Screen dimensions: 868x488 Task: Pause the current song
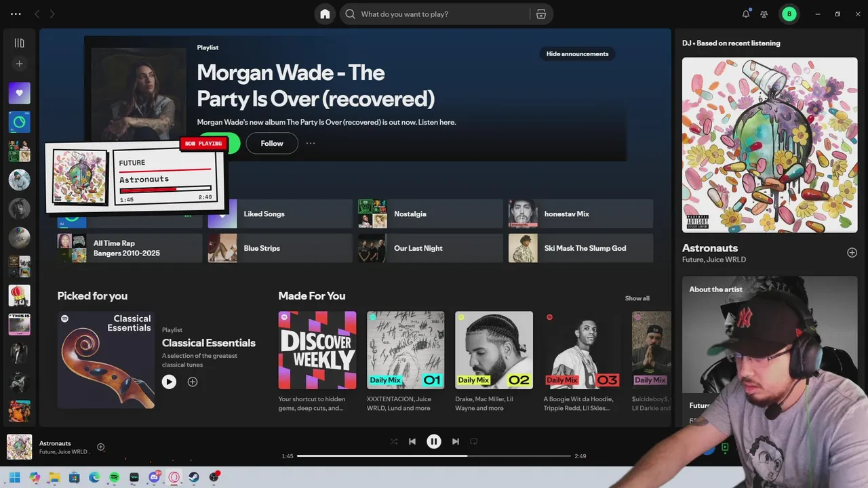(x=434, y=441)
